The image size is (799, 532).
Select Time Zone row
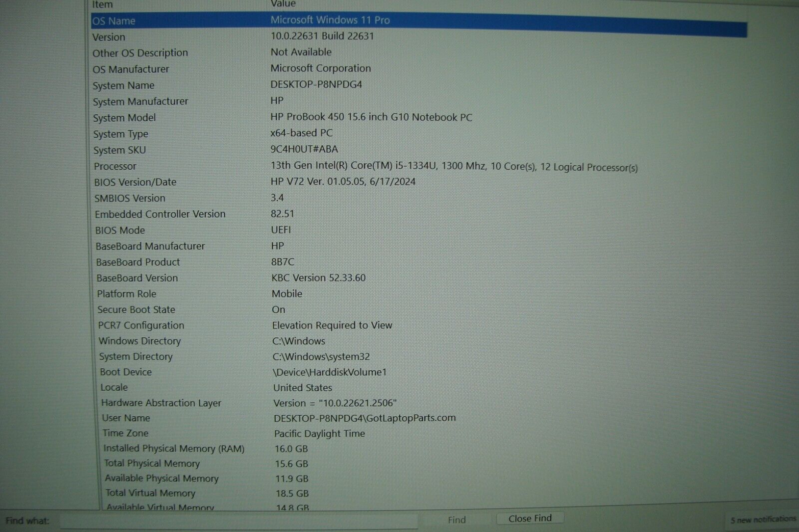click(125, 434)
